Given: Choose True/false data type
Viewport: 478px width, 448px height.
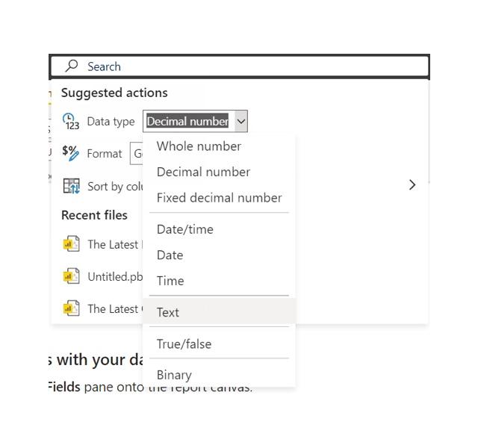Looking at the screenshot, I should [219, 343].
